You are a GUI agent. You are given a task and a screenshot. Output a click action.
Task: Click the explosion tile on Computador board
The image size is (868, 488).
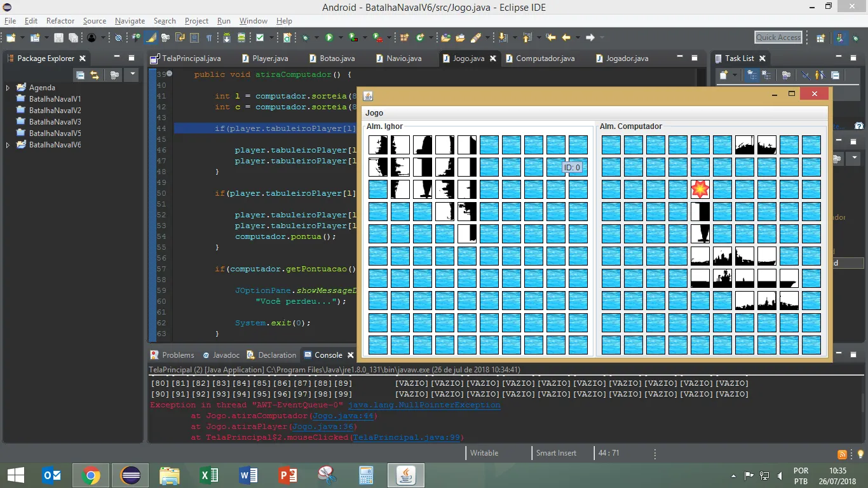pos(700,189)
